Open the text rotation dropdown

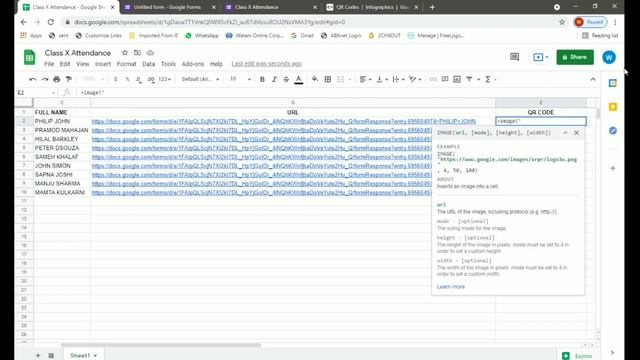tap(415, 79)
